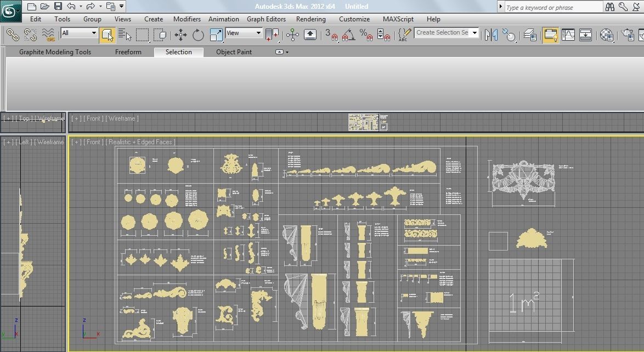Click the Select and Manipulate icon
Screen dimensions: 644x352
pos(292,35)
